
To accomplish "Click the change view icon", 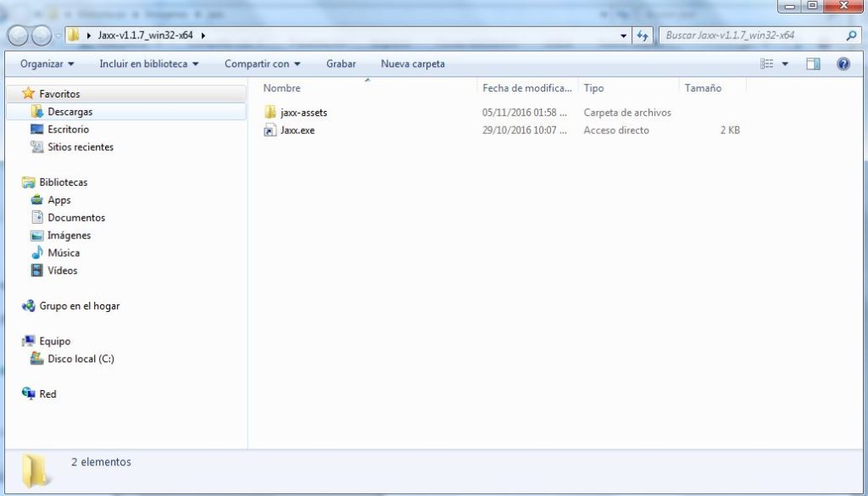I will pos(766,64).
